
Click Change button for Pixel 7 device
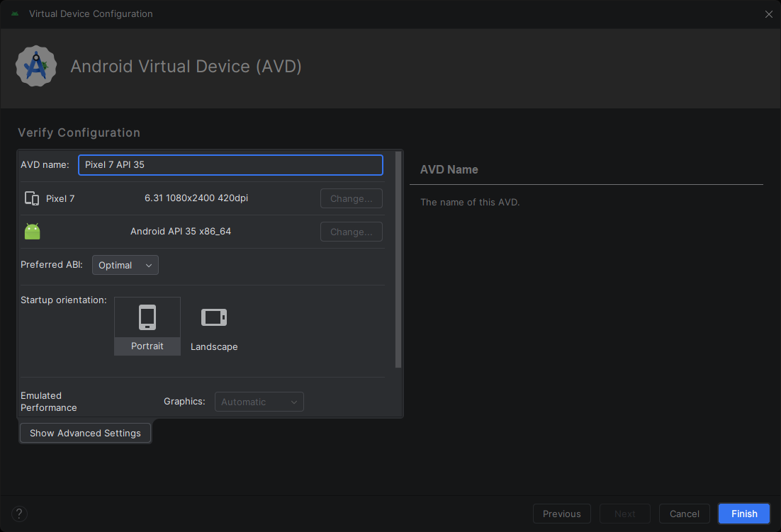tap(352, 198)
